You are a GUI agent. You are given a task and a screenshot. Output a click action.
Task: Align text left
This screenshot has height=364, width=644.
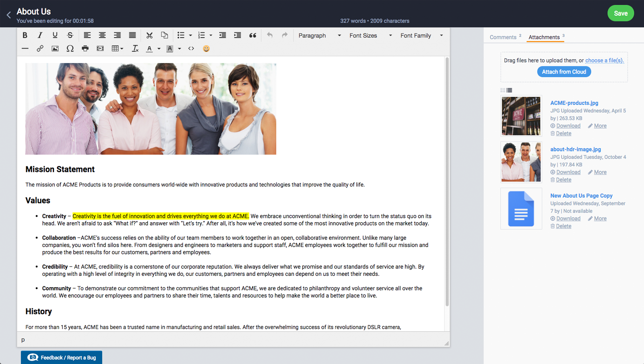(87, 35)
